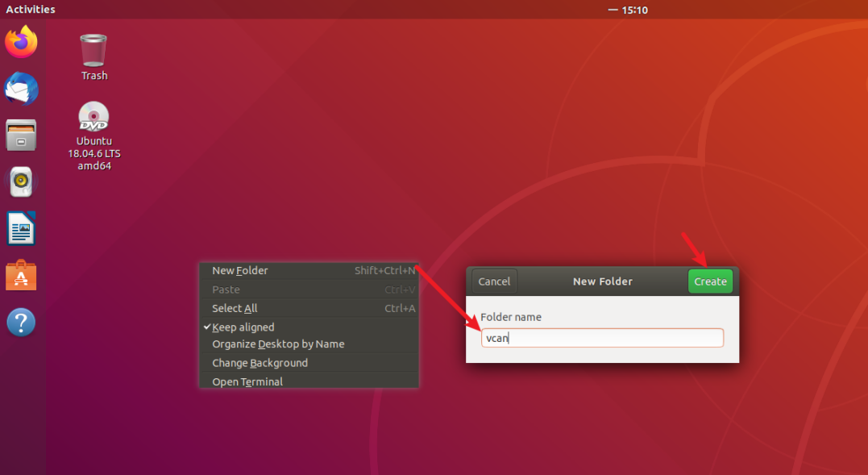
Task: Select the Trash desktop icon
Action: tap(93, 57)
